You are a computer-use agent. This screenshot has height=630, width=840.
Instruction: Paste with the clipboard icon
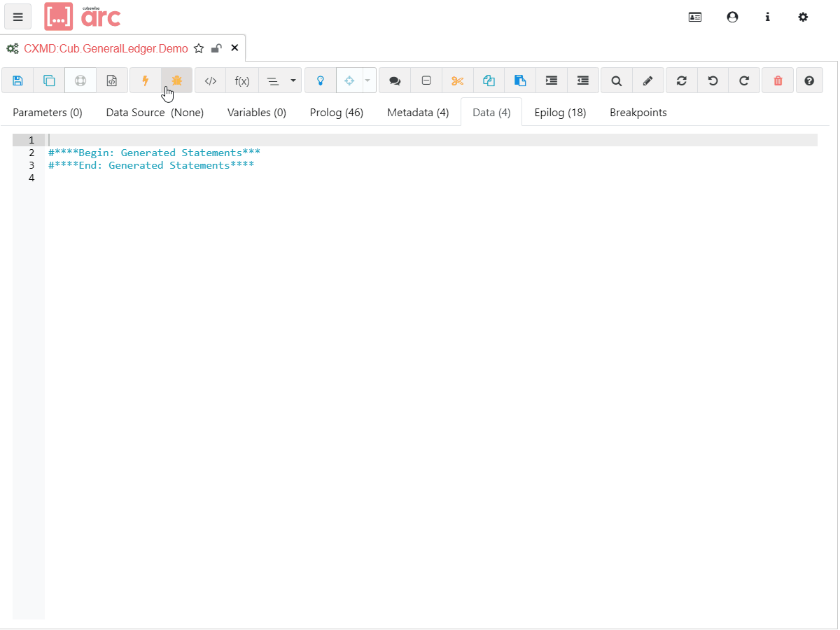[521, 80]
